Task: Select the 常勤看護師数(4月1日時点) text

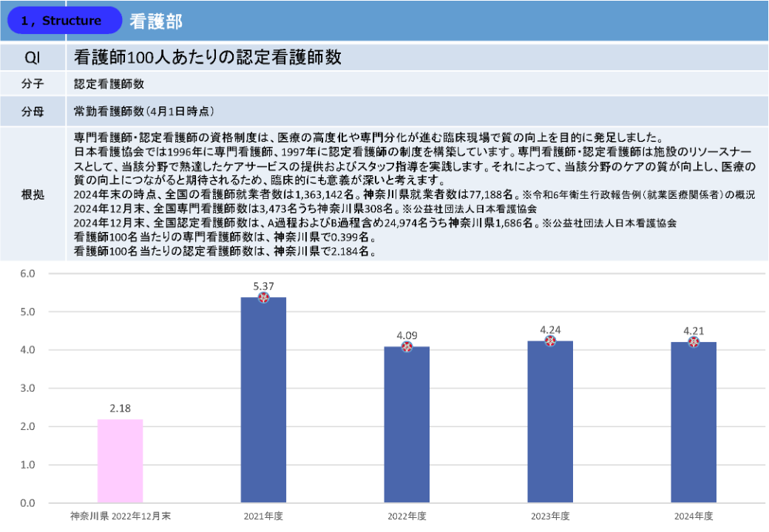Action: [x=144, y=112]
